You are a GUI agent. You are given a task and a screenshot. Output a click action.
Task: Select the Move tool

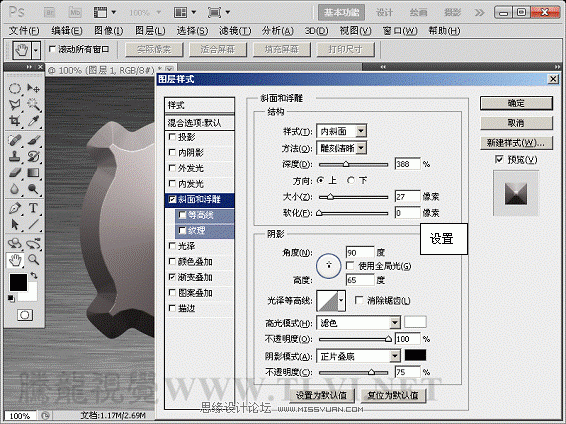tap(33, 88)
